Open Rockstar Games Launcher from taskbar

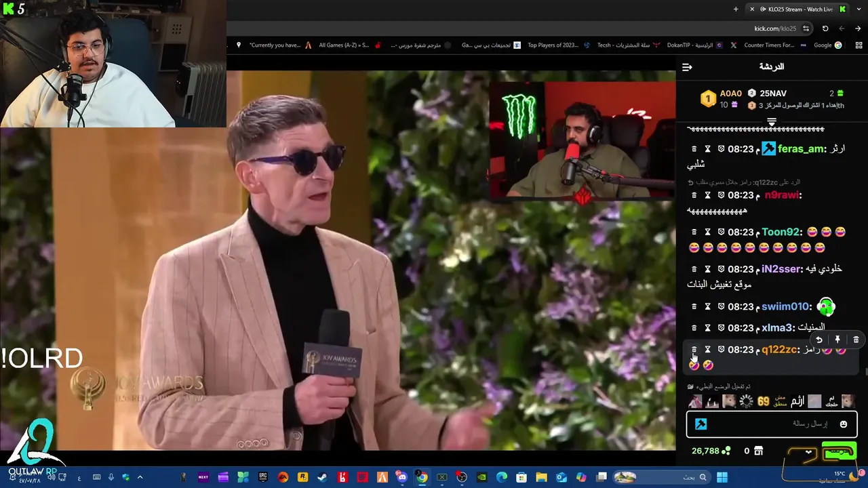(302, 477)
